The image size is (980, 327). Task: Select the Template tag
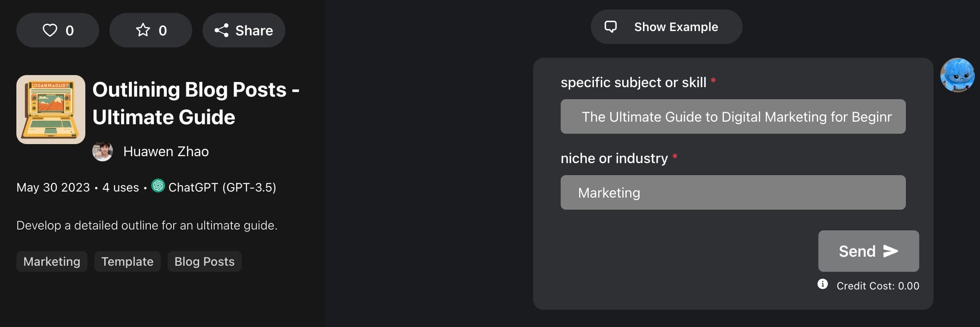(x=128, y=261)
